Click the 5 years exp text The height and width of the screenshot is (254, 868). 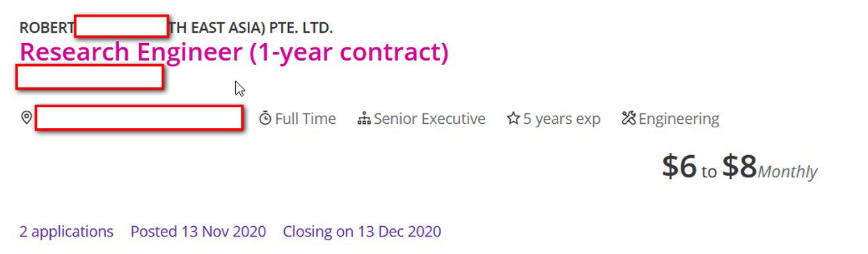tap(562, 119)
